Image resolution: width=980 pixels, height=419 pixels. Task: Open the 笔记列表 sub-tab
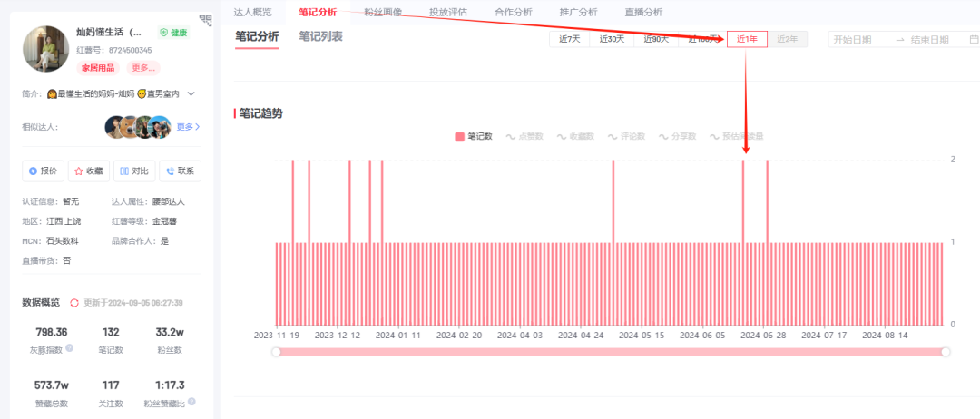point(320,37)
